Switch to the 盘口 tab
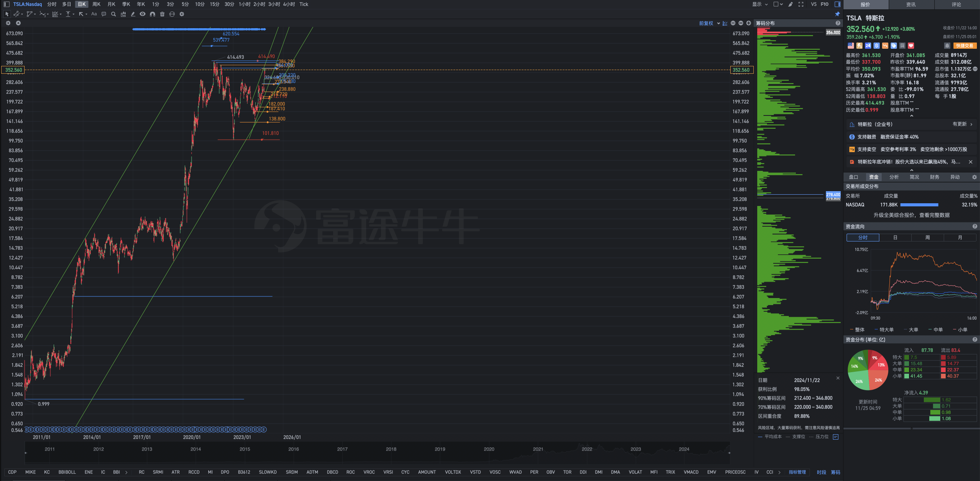This screenshot has height=481, width=980. click(x=854, y=177)
